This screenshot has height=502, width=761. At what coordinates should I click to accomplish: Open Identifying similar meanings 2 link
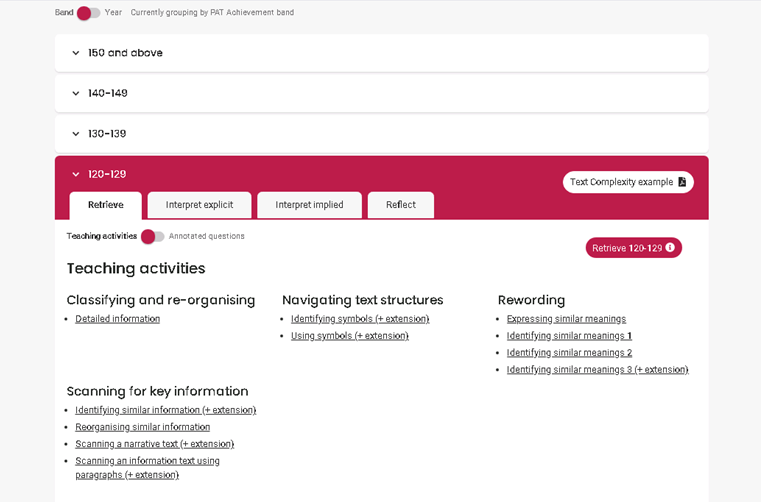[569, 353]
